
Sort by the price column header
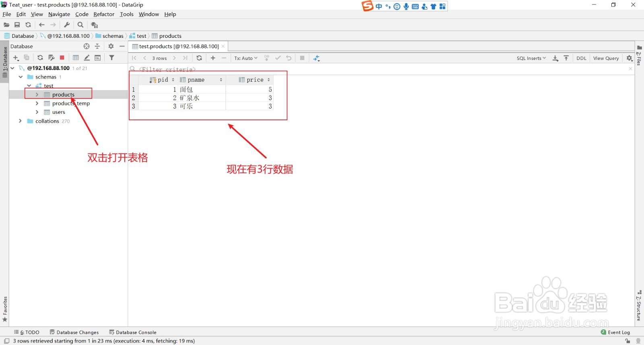[x=250, y=80]
